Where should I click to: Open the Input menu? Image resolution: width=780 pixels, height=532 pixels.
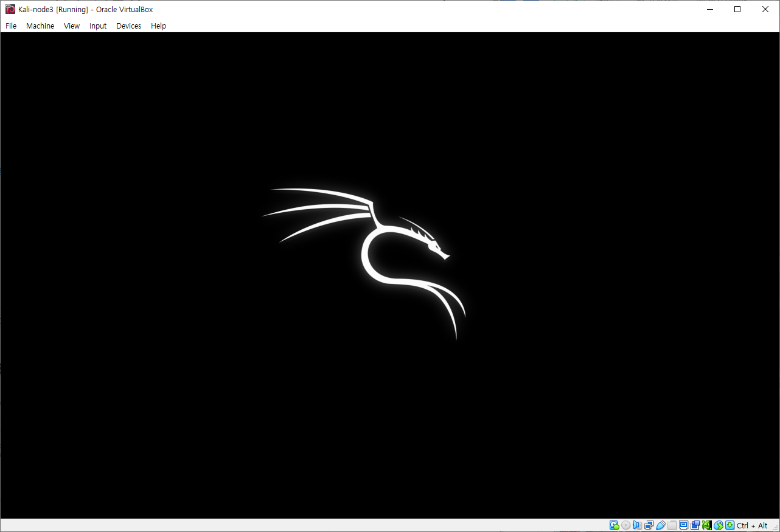pyautogui.click(x=98, y=26)
